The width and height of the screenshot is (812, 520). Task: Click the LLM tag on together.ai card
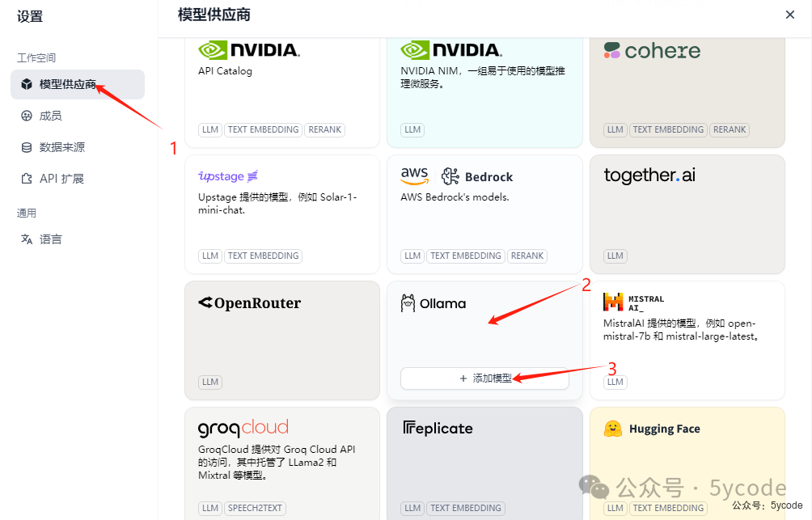615,256
